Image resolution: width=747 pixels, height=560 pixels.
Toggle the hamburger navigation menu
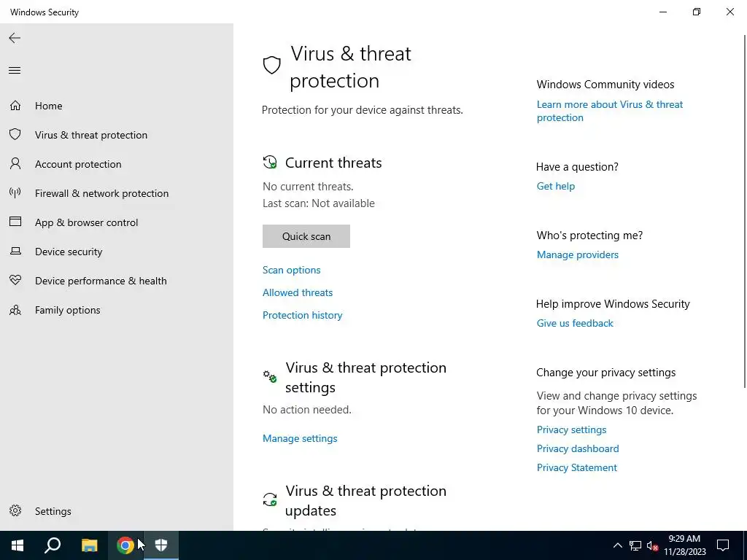click(x=15, y=71)
